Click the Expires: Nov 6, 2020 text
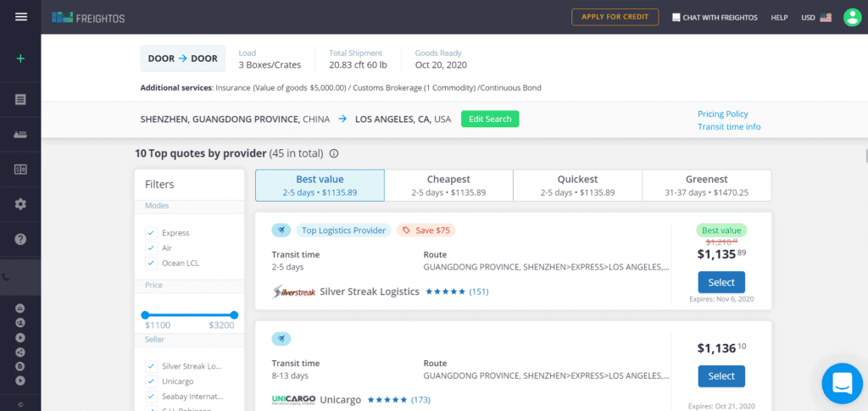 (x=721, y=299)
